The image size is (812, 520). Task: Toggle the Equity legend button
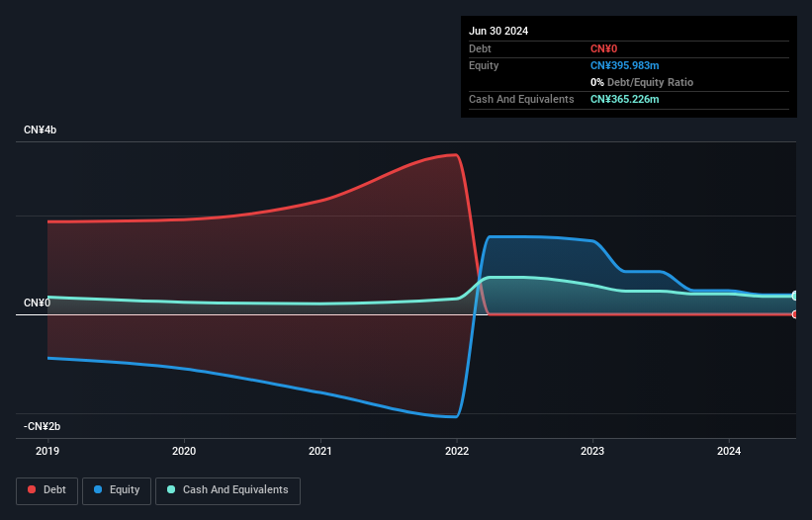[117, 490]
